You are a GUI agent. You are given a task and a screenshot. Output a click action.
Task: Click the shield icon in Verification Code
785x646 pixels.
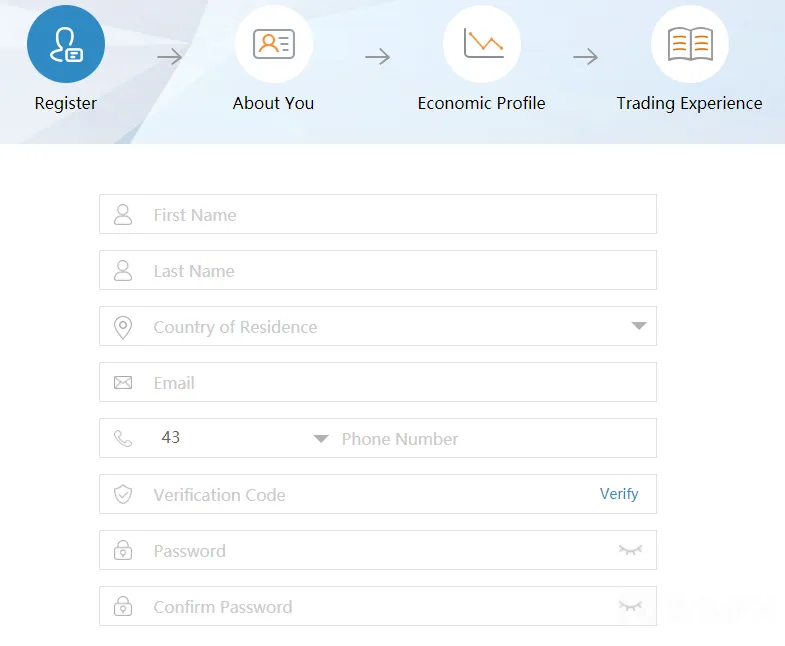(123, 494)
